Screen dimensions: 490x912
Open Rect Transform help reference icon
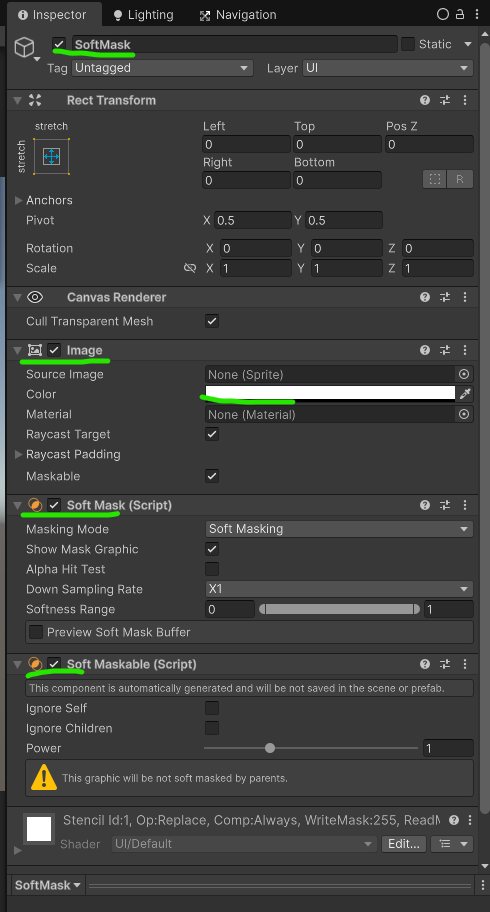[x=425, y=100]
